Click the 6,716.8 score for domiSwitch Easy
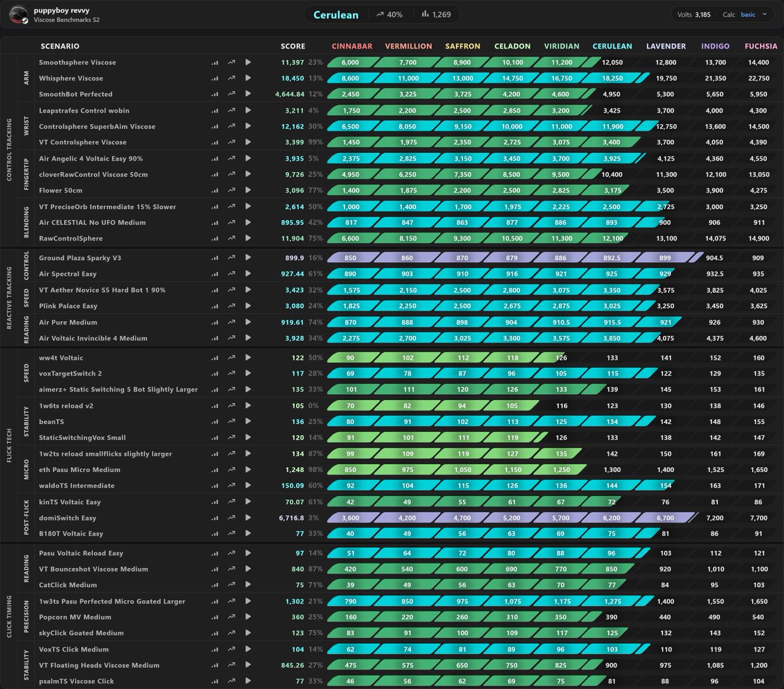The height and width of the screenshot is (689, 784). 292,518
